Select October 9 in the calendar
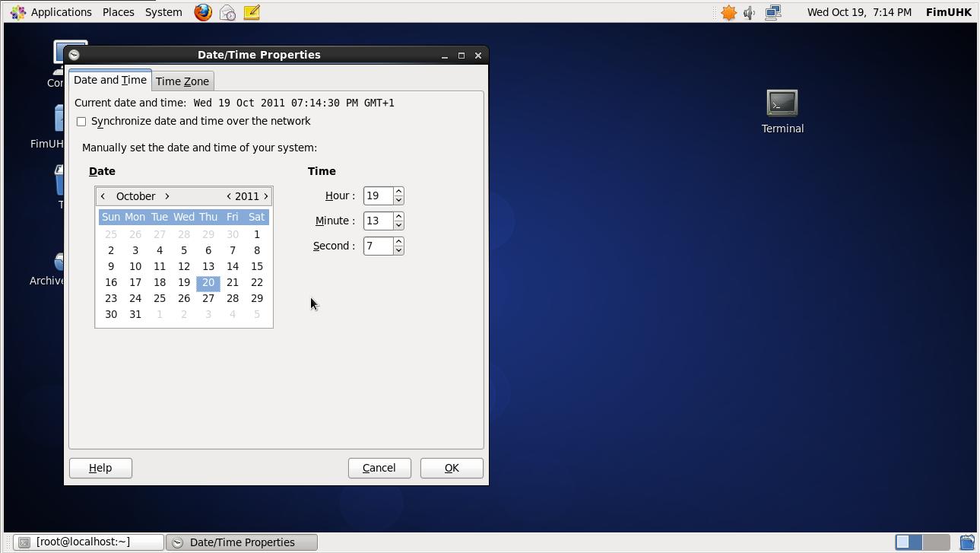This screenshot has height=553, width=980. click(111, 267)
